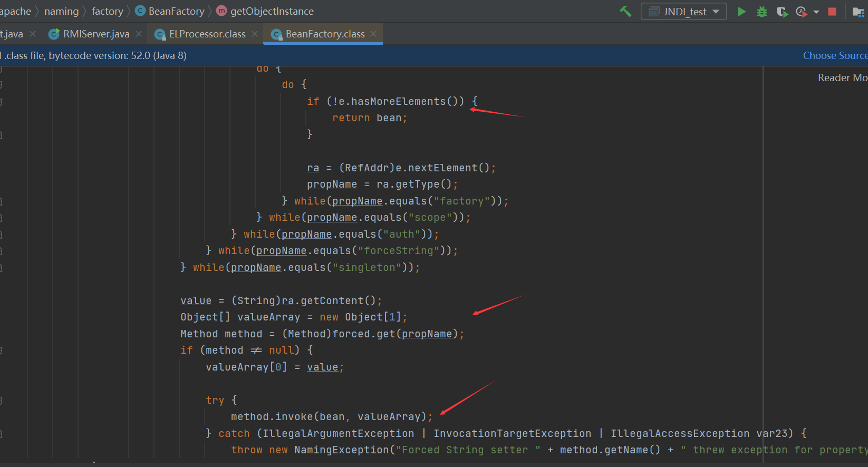Click the 'getObjectInstance' breadcrumb label
Viewport: 868px width, 467px height.
click(272, 11)
